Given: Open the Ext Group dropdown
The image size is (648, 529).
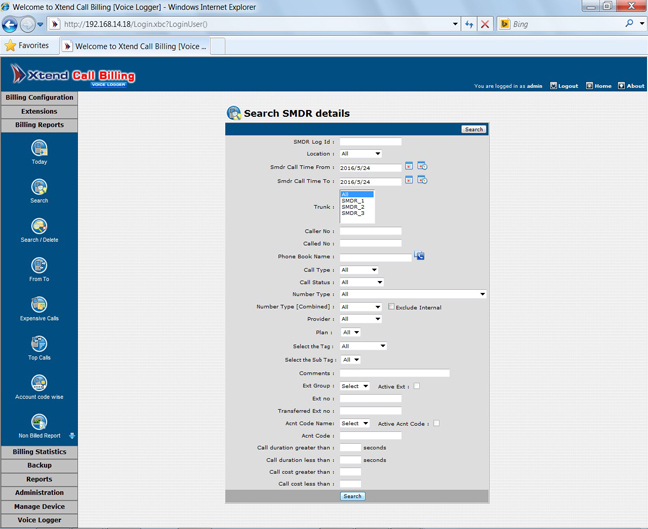Looking at the screenshot, I should click(355, 386).
